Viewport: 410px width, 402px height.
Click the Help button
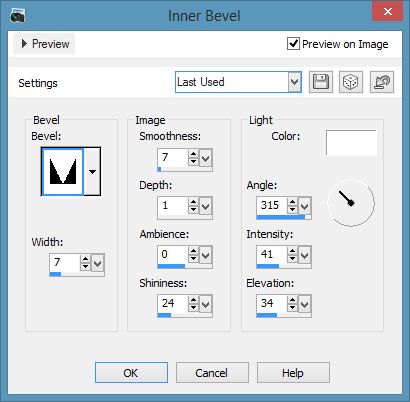coord(293,373)
